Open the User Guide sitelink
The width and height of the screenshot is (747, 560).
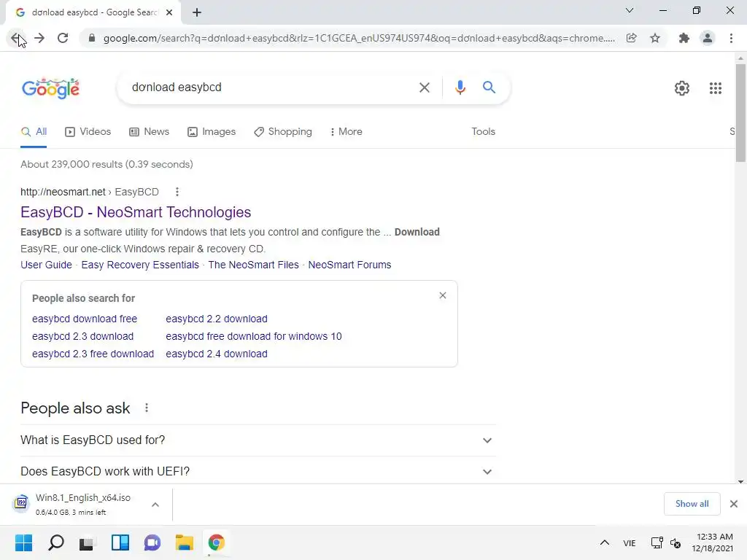click(46, 265)
